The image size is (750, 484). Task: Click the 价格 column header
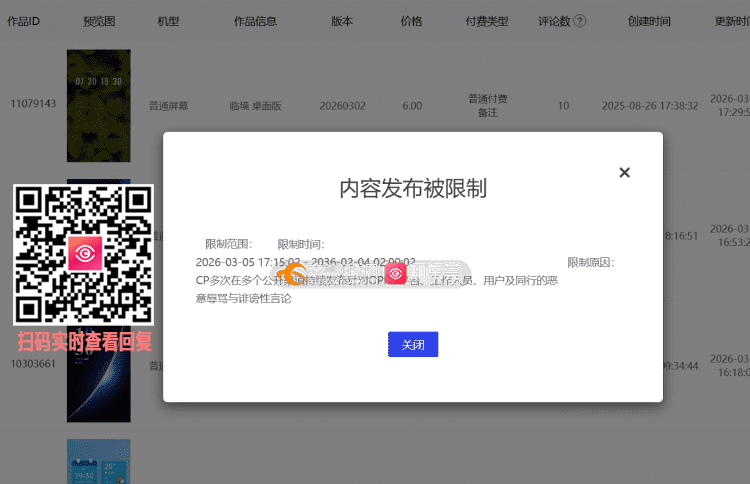(411, 21)
